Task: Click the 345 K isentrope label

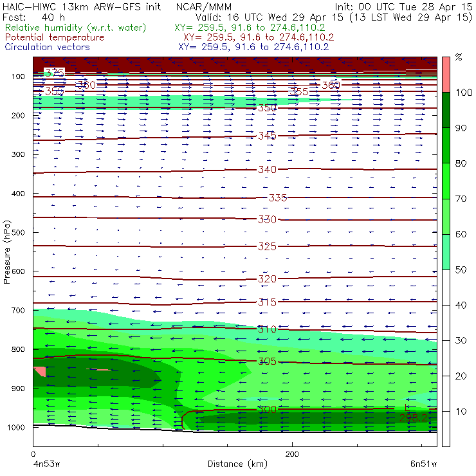Action: (267, 136)
